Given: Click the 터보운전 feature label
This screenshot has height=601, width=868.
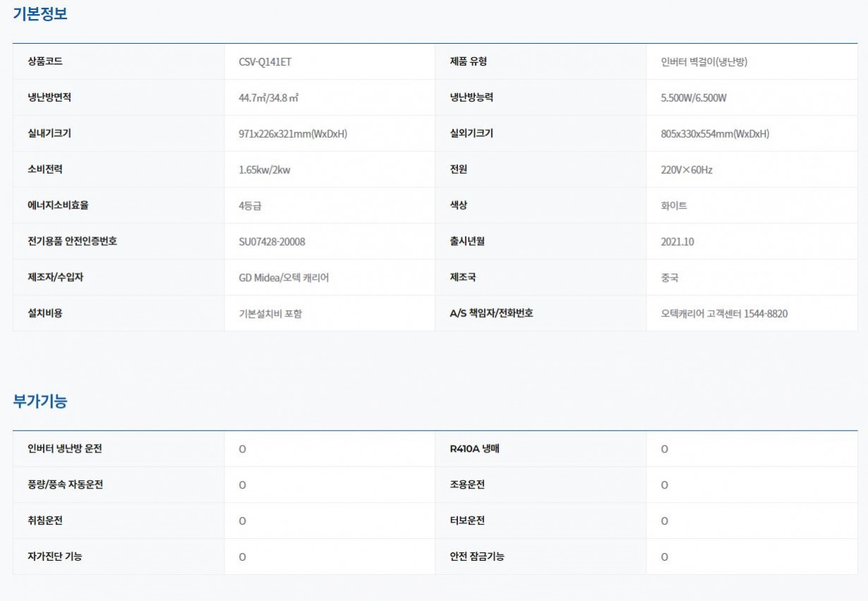Looking at the screenshot, I should (467, 521).
